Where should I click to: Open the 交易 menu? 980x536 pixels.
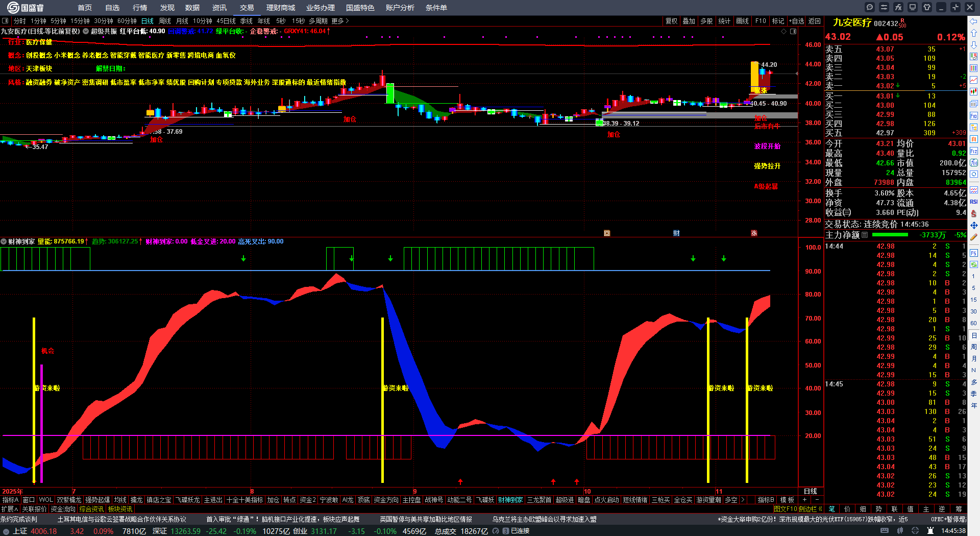point(247,8)
